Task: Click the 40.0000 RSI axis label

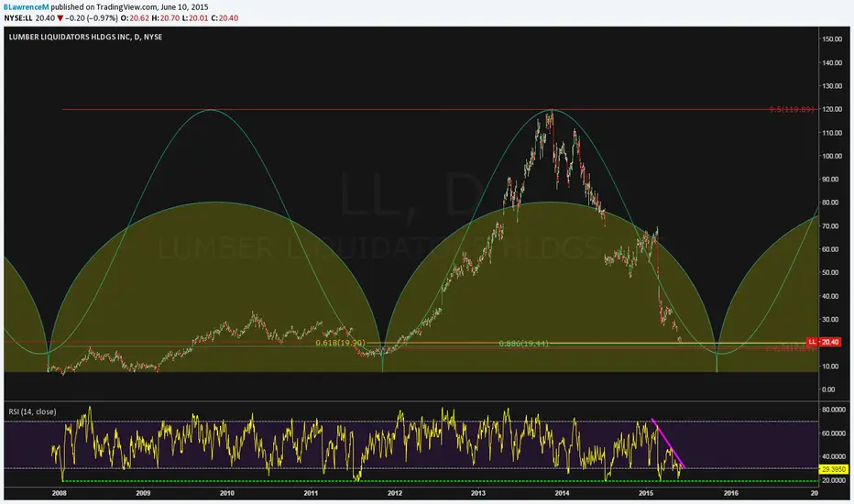Action: tap(834, 457)
